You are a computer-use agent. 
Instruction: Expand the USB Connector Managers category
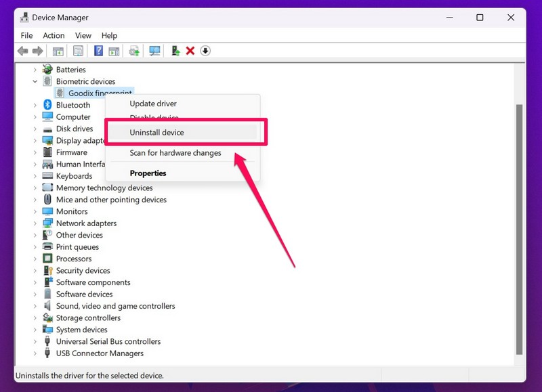point(35,353)
